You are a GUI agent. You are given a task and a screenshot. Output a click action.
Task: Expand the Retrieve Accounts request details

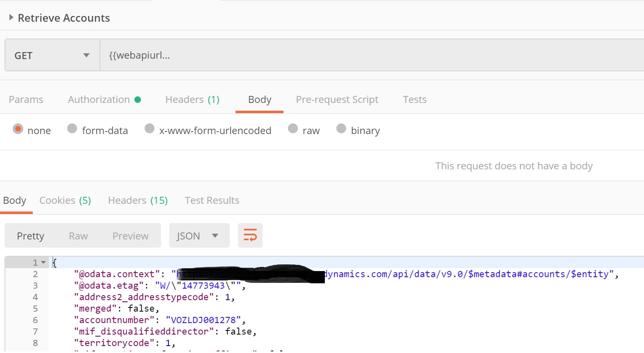11,18
